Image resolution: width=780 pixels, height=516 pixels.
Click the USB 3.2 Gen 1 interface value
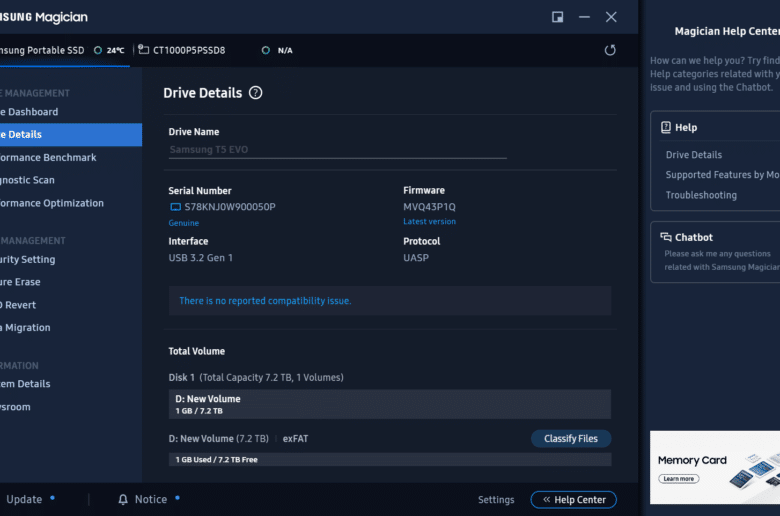tap(200, 258)
